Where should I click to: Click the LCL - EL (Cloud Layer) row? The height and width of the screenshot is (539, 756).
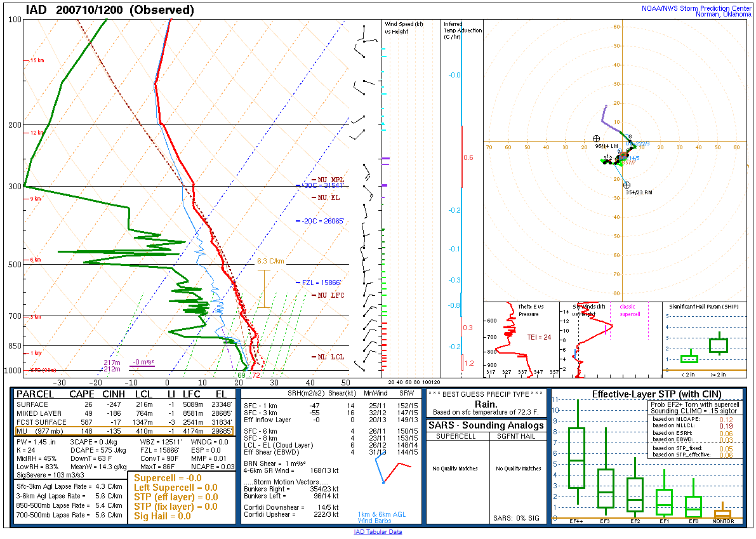pyautogui.click(x=330, y=445)
